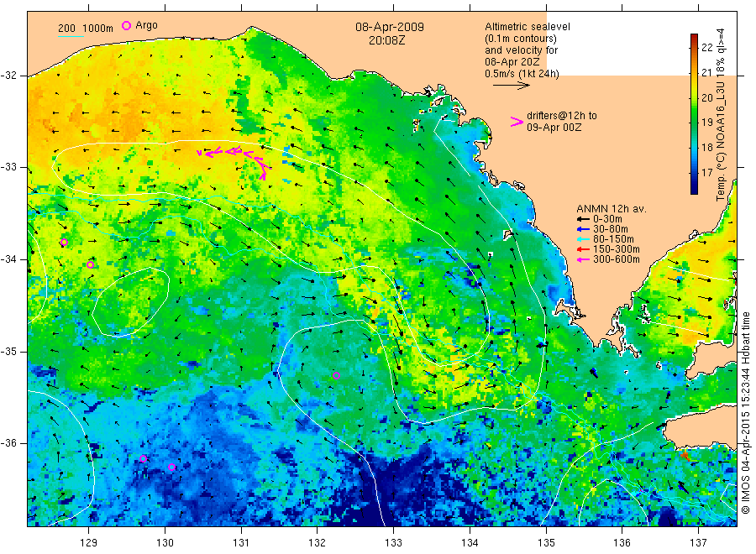Click the temperature color bar
Screen dimensions: 756x554
(x=695, y=114)
